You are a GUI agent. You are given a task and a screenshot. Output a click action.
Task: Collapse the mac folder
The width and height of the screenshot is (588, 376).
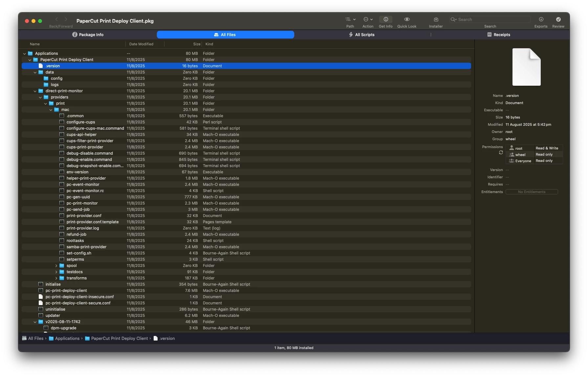coord(51,110)
